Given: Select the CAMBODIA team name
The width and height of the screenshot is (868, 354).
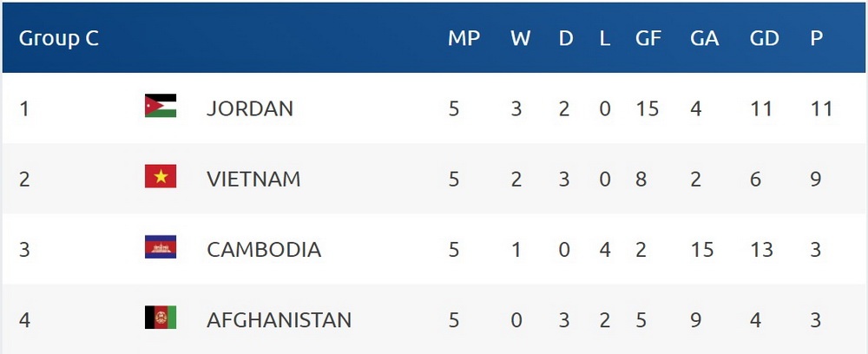Looking at the screenshot, I should 264,250.
